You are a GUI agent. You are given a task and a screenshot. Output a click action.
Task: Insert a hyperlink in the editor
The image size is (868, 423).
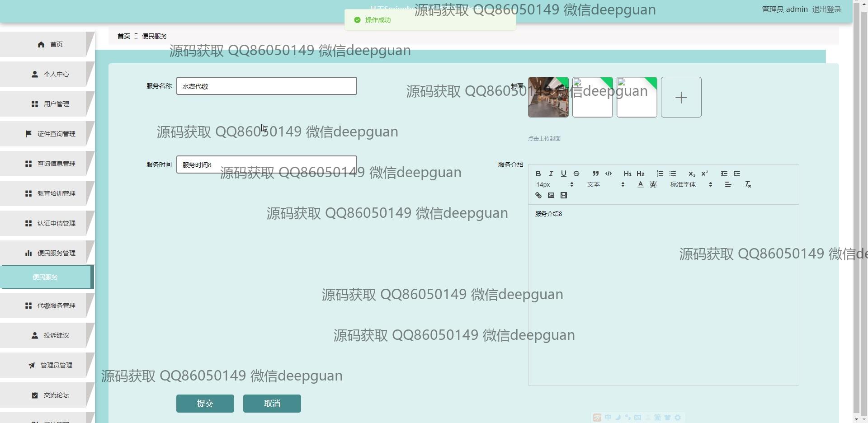pos(538,195)
